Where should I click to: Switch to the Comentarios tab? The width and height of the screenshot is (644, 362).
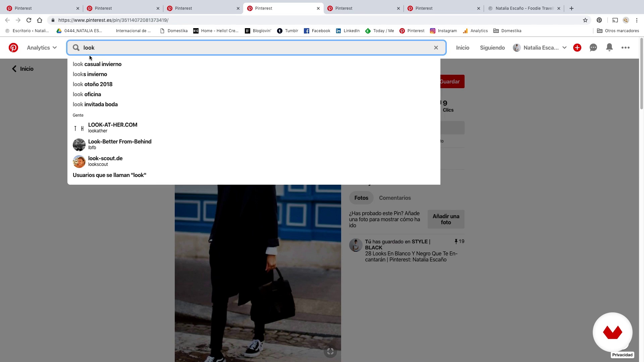click(395, 198)
